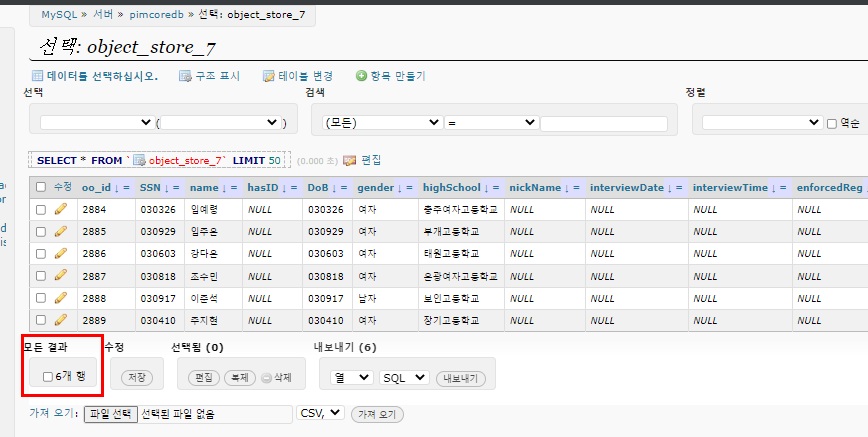Open 테이블 변경 alter table link
Image resolution: width=868 pixels, height=437 pixels.
pos(306,76)
